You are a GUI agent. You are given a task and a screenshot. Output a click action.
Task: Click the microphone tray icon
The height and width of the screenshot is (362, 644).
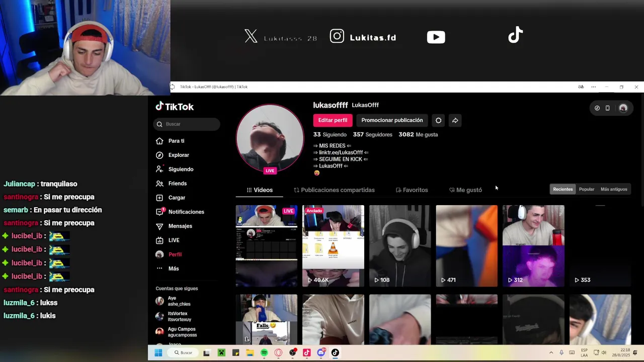click(x=561, y=353)
